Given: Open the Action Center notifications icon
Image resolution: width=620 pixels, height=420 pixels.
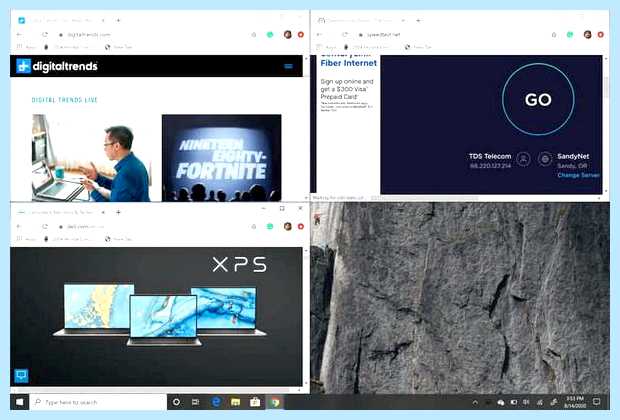Looking at the screenshot, I should (596, 402).
